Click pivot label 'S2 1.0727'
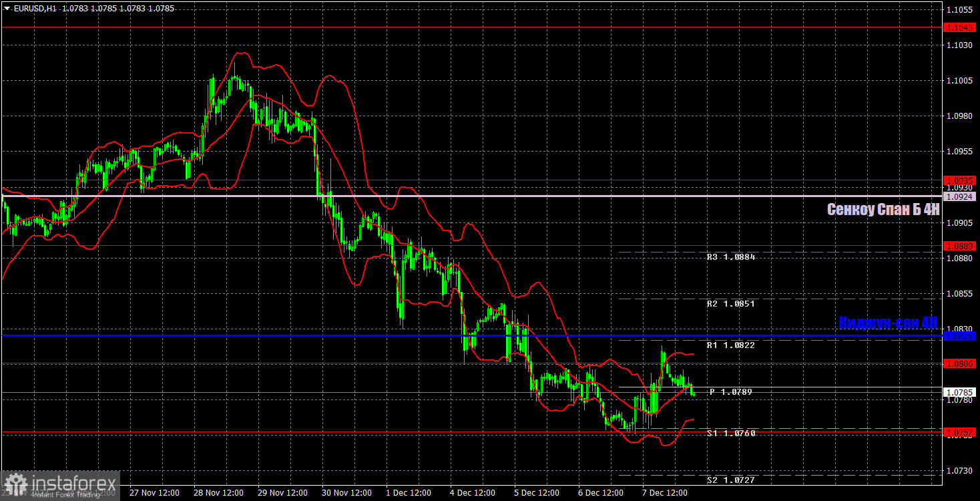This screenshot has width=980, height=501. click(732, 480)
